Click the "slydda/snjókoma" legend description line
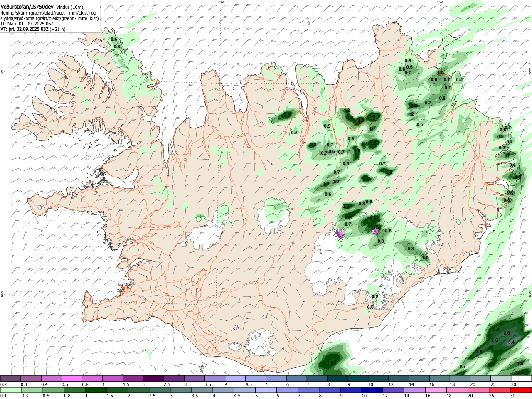The image size is (532, 399). click(x=50, y=18)
